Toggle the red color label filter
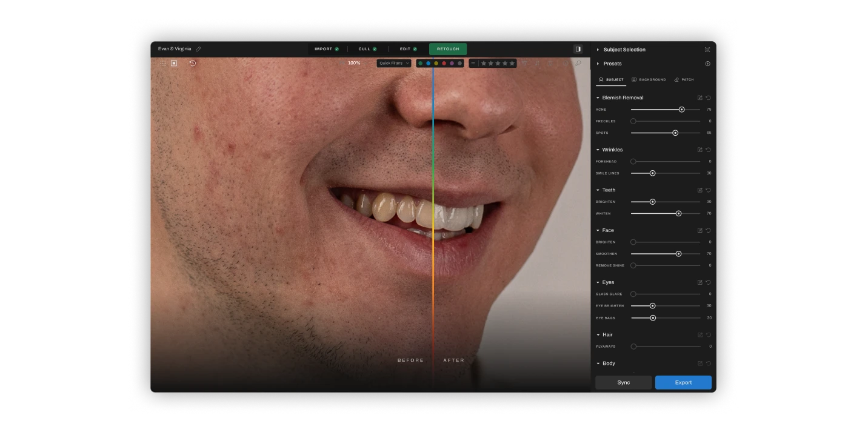868x435 pixels. (444, 63)
